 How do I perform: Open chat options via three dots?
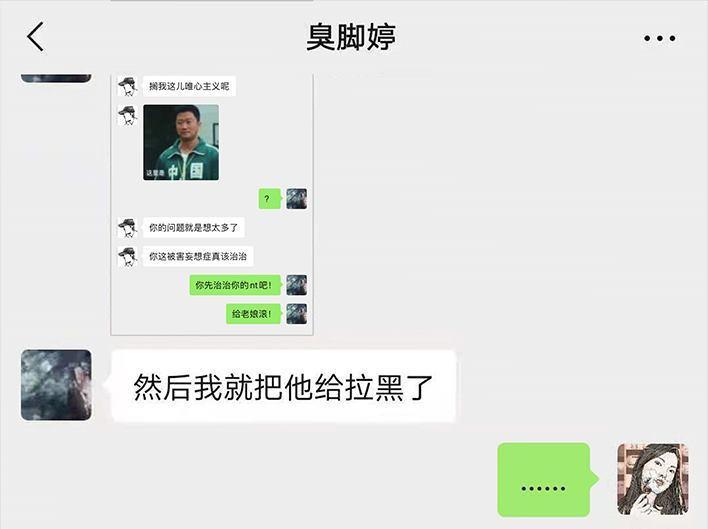[660, 38]
